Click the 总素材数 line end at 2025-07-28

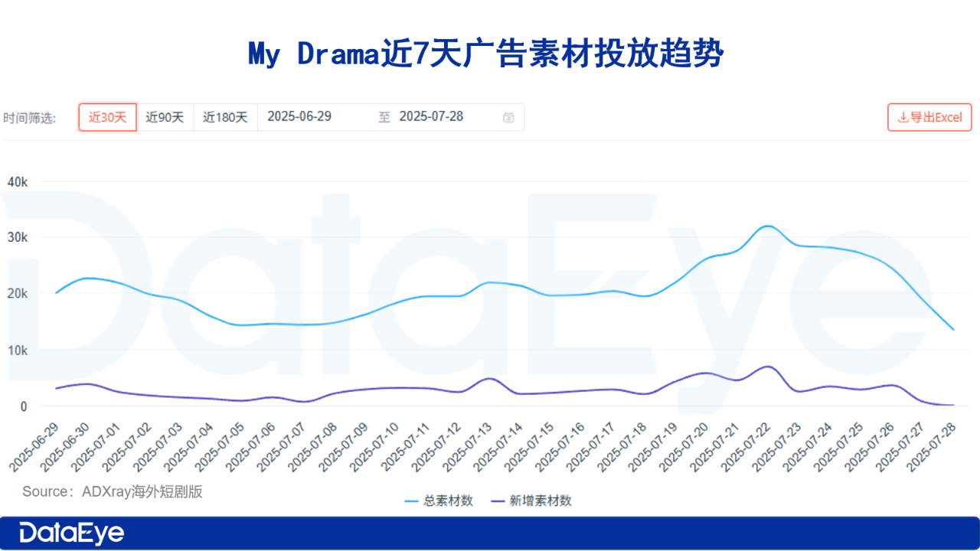click(953, 330)
